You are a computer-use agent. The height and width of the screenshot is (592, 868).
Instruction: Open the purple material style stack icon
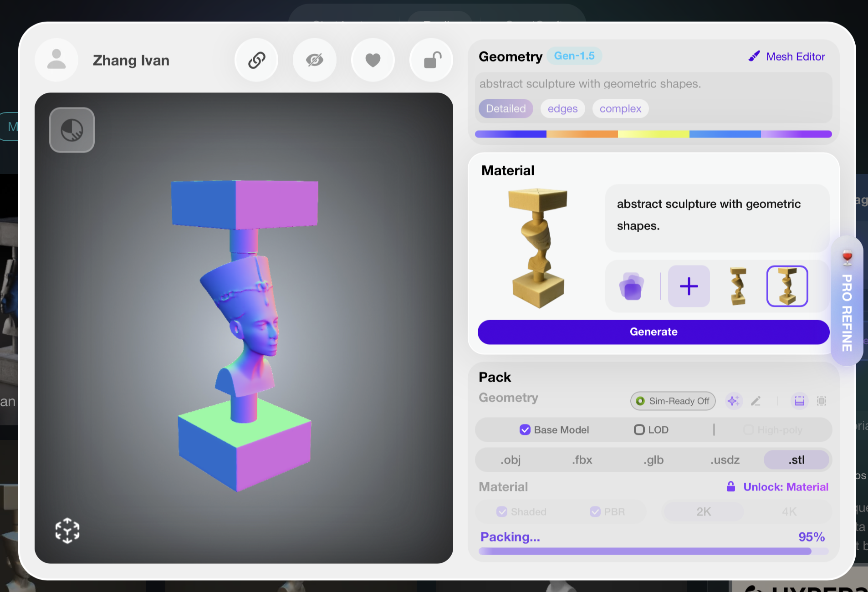[632, 286]
